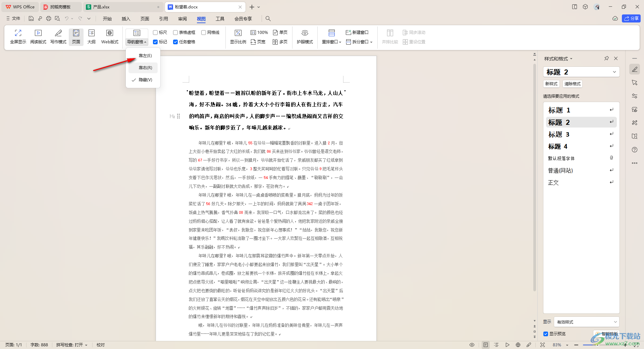Viewport: 644px width, 349px height.
Task: Set zoom to 100% button
Action: click(x=259, y=33)
